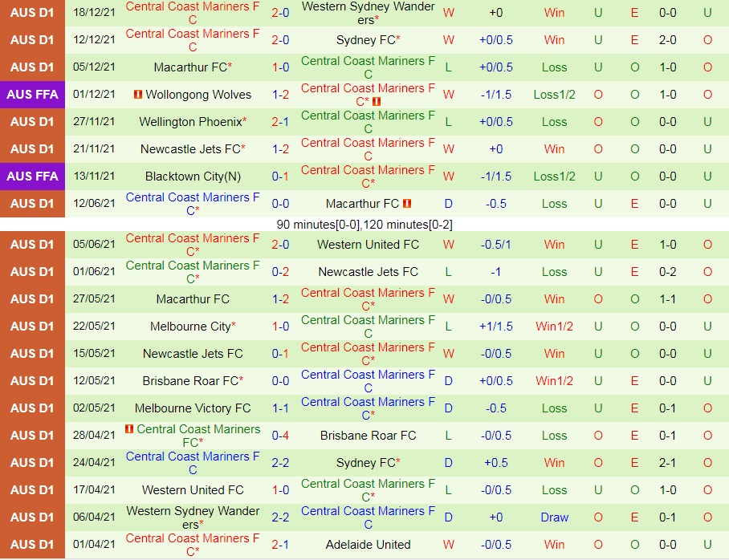Image resolution: width=729 pixels, height=560 pixels.
Task: Click Brisbane Roar FC away team on 28/04/21
Action: coord(369,436)
